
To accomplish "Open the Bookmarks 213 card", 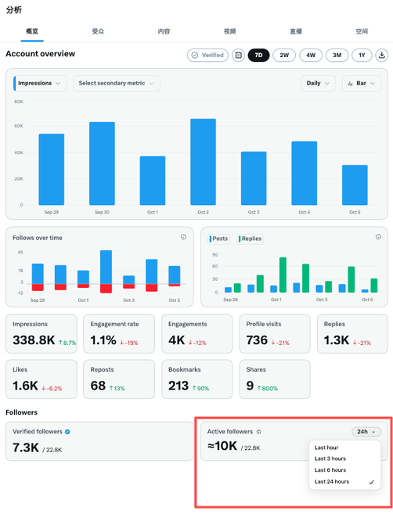I will coord(197,379).
